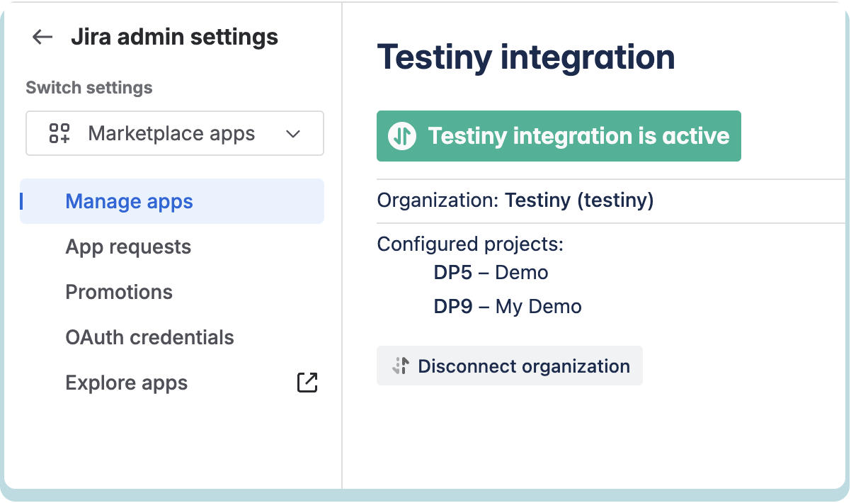868x503 pixels.
Task: Select Manage apps in the sidebar
Action: [x=129, y=202]
